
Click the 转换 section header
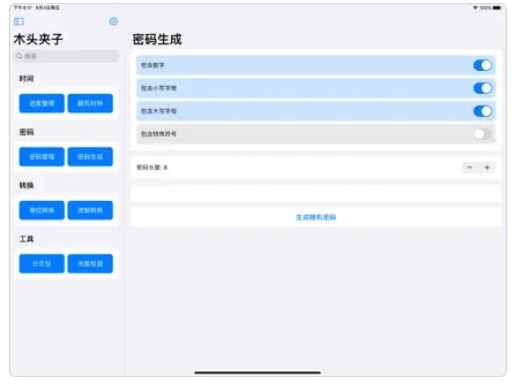pyautogui.click(x=26, y=185)
